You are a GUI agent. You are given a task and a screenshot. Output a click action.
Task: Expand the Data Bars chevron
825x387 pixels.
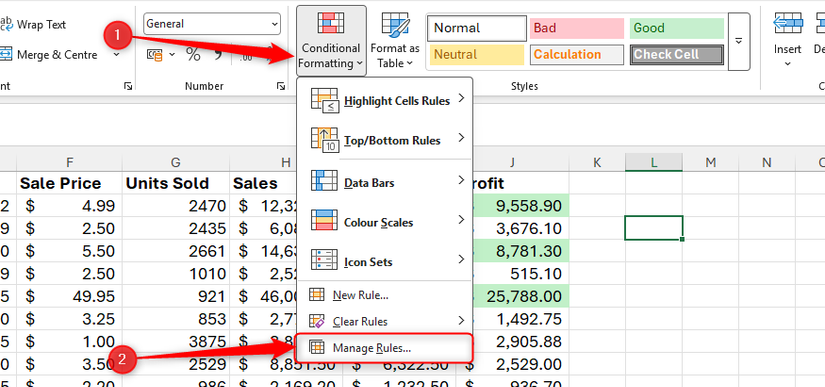coord(461,180)
